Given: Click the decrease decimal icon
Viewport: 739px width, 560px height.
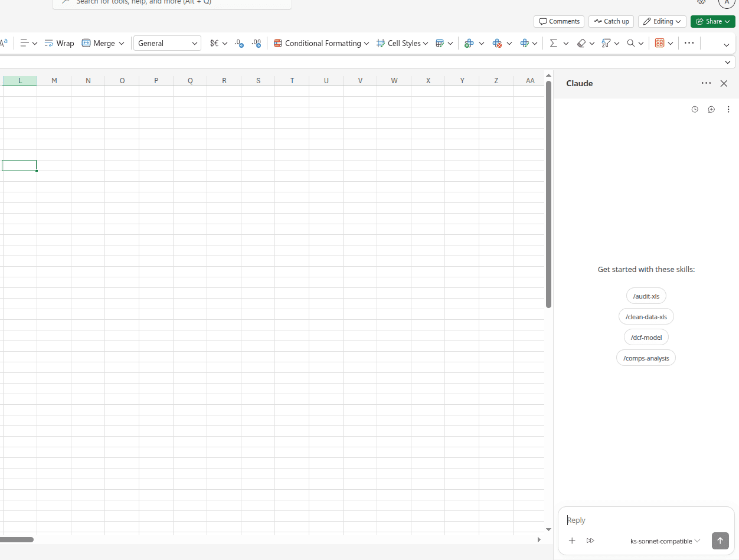Looking at the screenshot, I should point(256,43).
